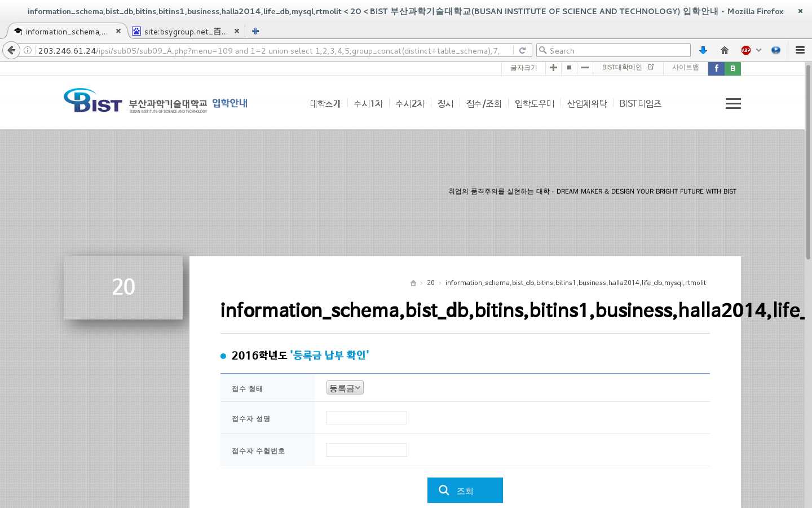Open the 산업체위탁 menu
The image size is (812, 508).
coord(587,103)
